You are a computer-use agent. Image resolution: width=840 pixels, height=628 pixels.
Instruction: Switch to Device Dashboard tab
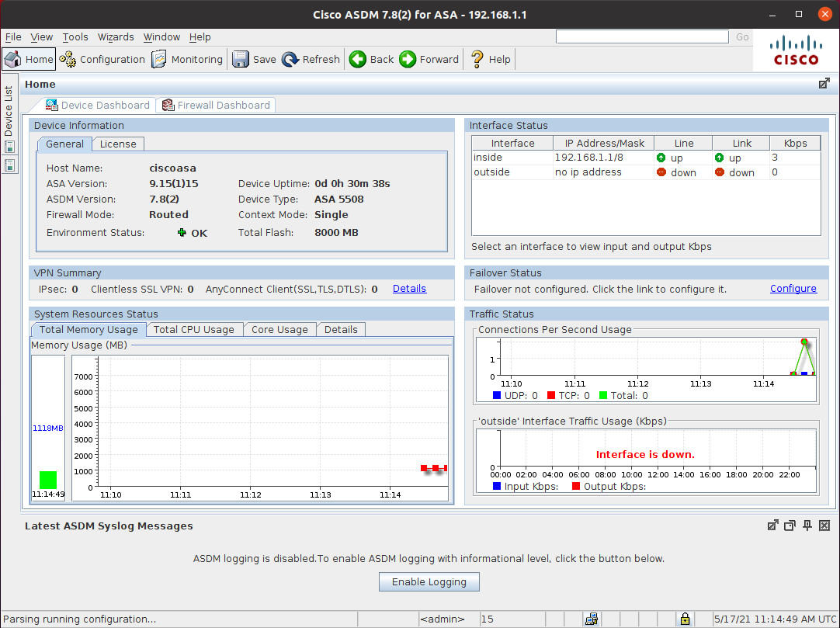(x=98, y=105)
